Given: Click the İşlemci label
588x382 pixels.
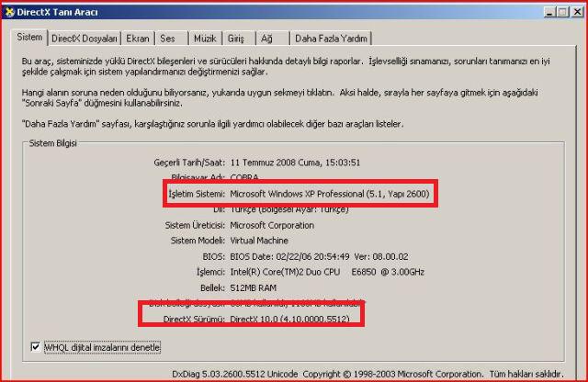Looking at the screenshot, I should [210, 272].
